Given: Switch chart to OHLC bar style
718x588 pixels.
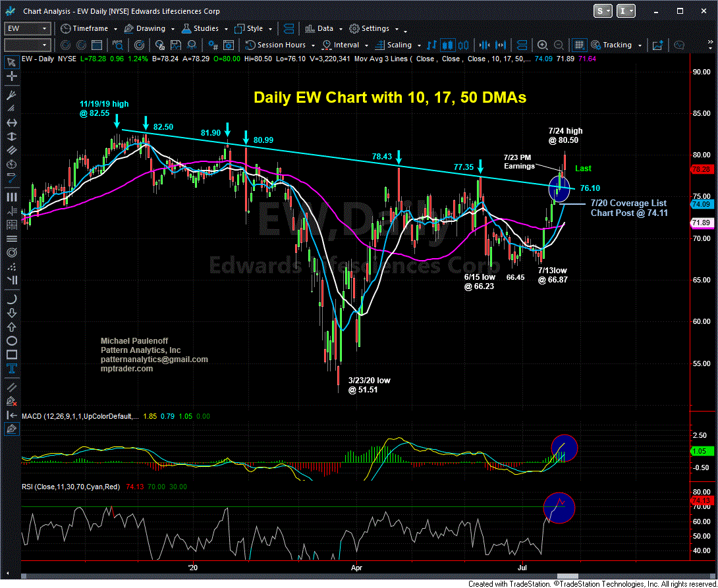Looking at the screenshot, I should point(432,45).
